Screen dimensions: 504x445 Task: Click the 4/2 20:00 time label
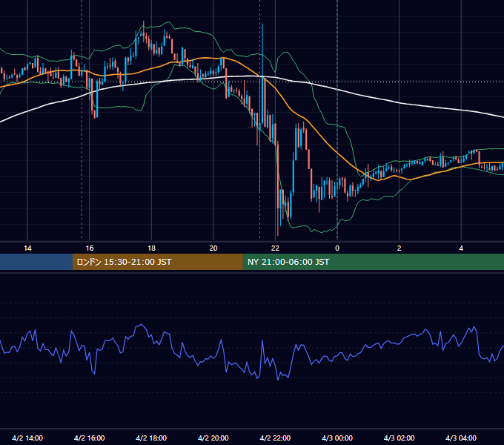coord(213,438)
